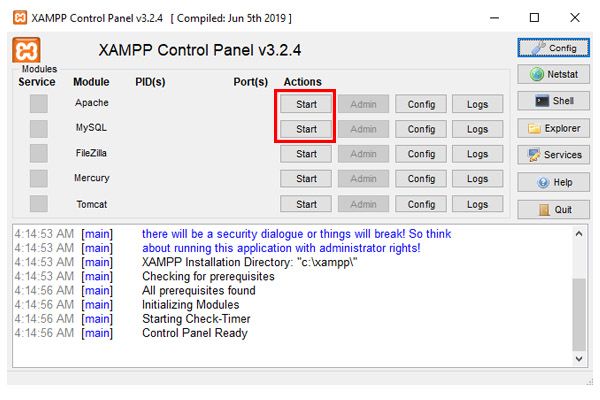This screenshot has height=400, width=600.
Task: Click the MySQL Admin button
Action: point(364,129)
